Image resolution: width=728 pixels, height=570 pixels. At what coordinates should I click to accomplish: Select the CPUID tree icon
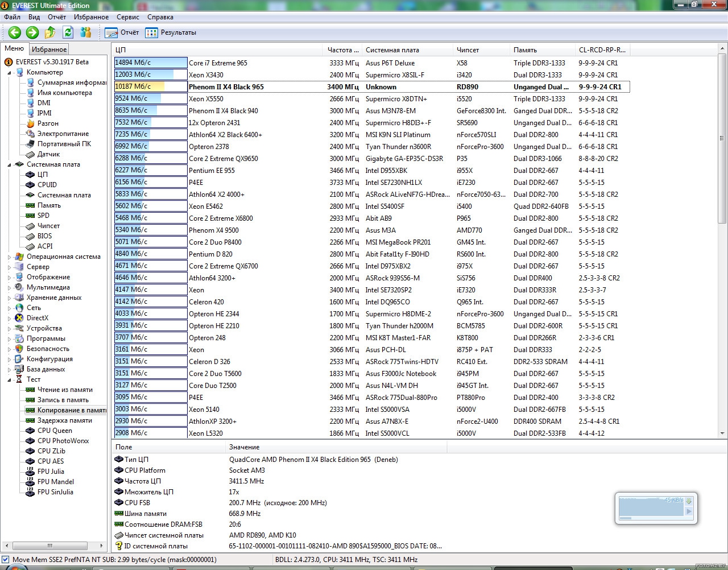[x=31, y=185]
